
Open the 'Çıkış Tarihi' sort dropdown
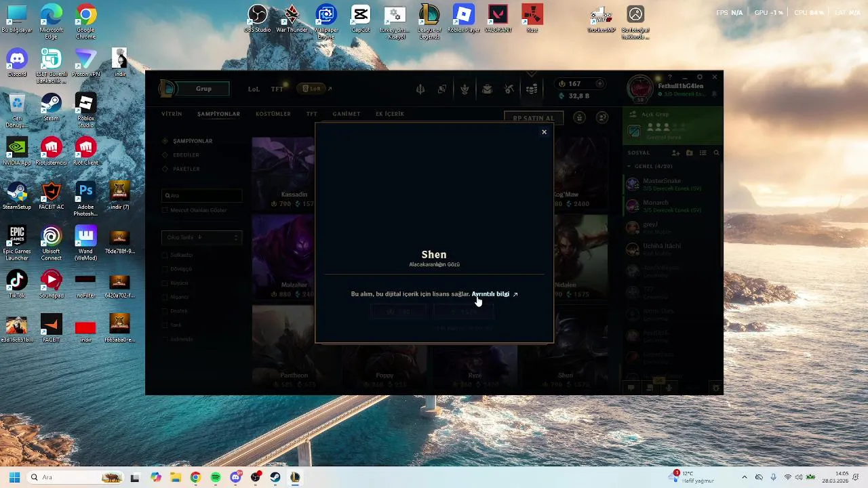pyautogui.click(x=202, y=237)
